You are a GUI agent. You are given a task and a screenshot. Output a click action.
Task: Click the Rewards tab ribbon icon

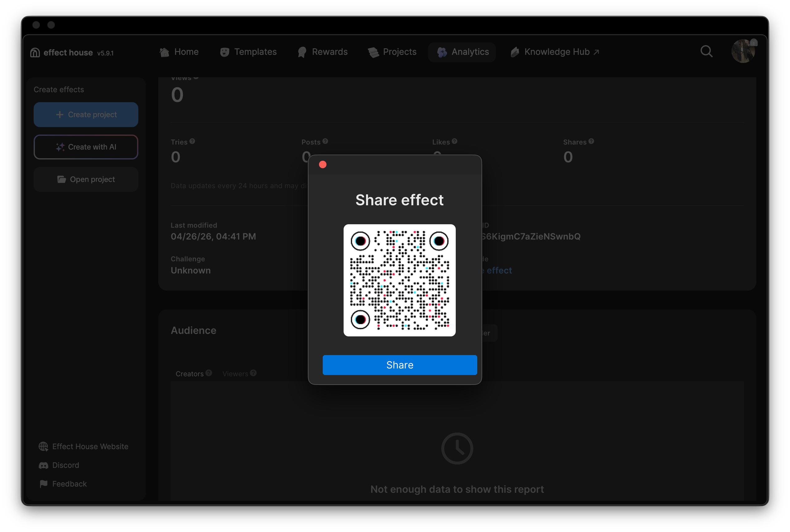pyautogui.click(x=302, y=52)
